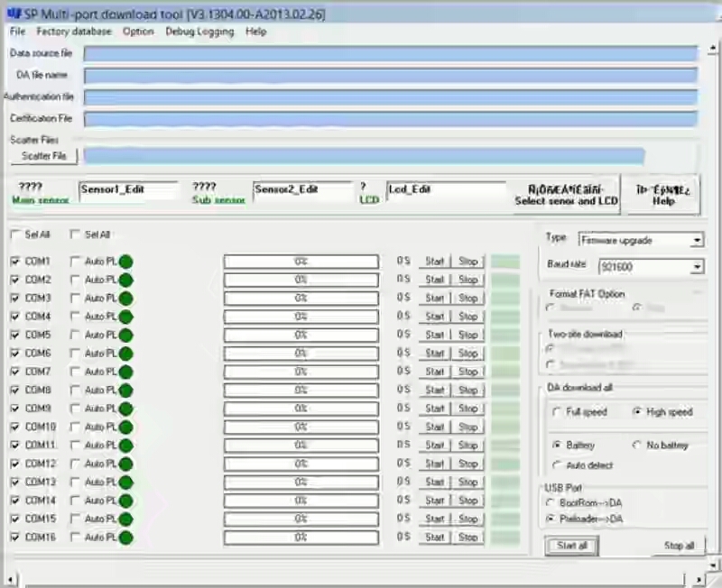
Task: Click the progress bar for COM4
Action: click(x=301, y=316)
